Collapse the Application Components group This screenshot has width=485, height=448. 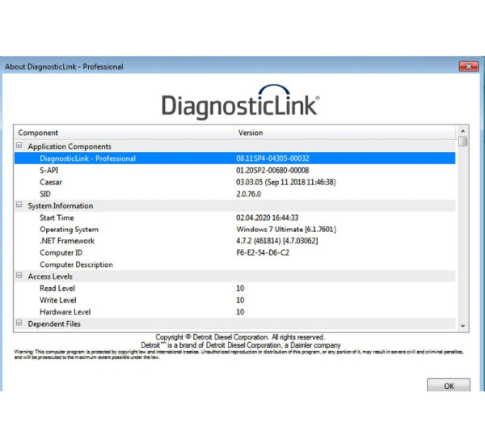(x=19, y=146)
